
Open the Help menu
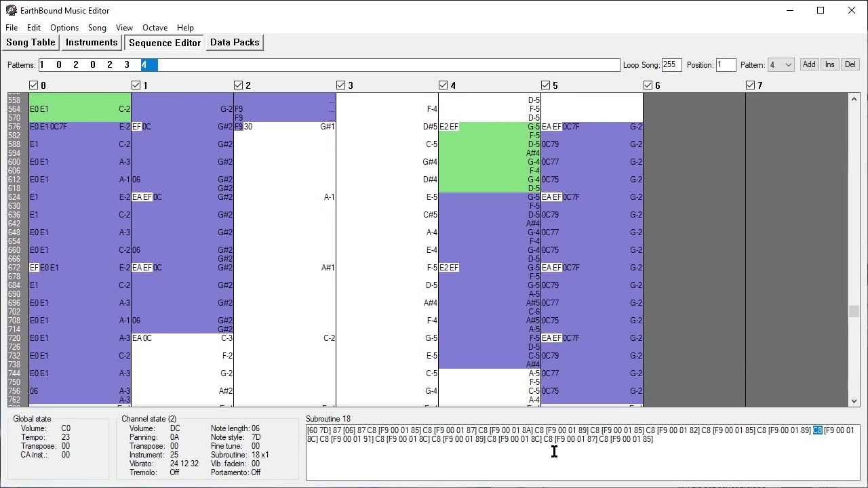(x=185, y=28)
